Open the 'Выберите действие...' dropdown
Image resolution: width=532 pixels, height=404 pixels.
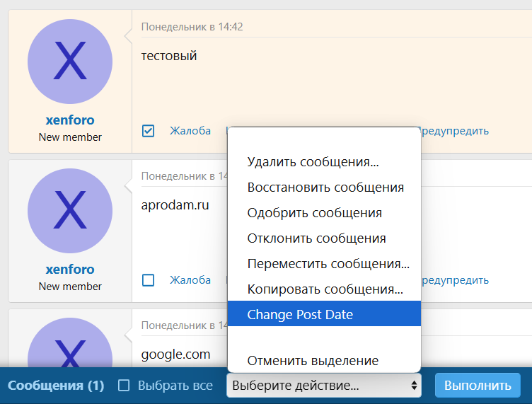(324, 386)
